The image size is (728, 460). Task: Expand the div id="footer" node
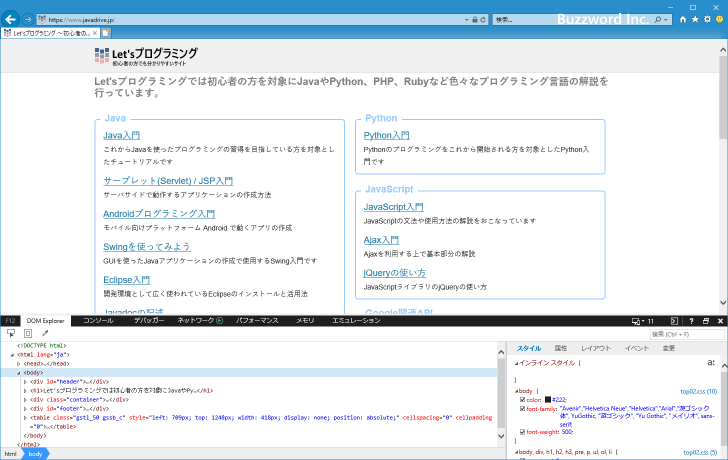(25, 409)
